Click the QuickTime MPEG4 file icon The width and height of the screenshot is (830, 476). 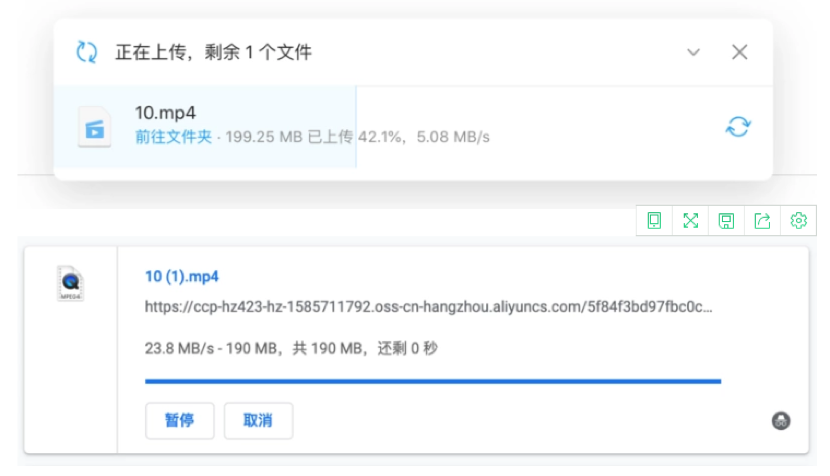coord(70,283)
